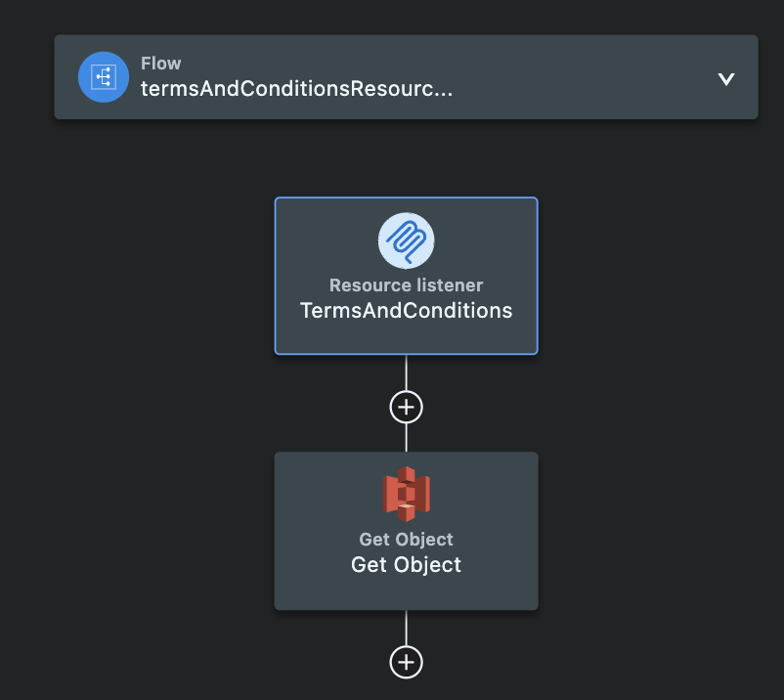
Task: Click the connector line below the Resource listener
Action: (x=406, y=372)
